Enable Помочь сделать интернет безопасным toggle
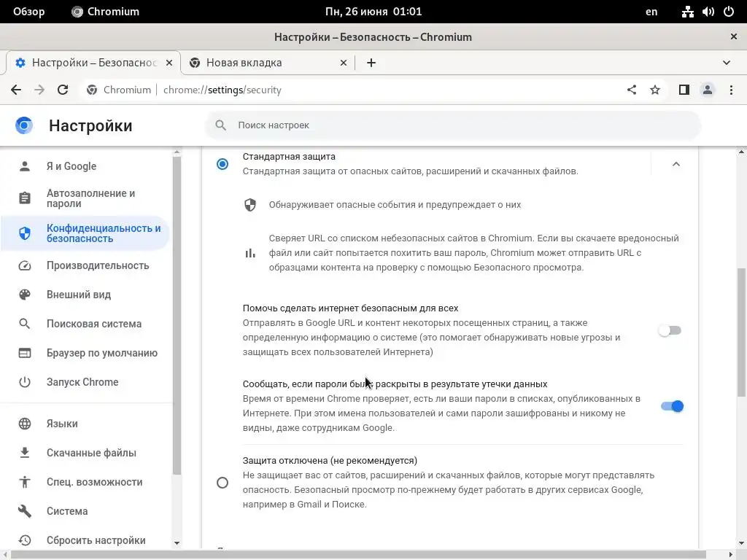747x560 pixels. (671, 330)
